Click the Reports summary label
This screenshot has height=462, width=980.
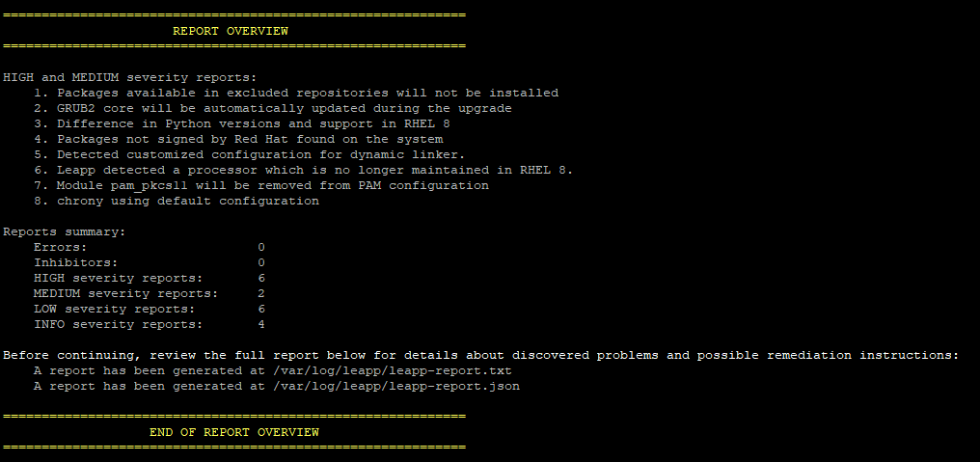click(x=65, y=231)
